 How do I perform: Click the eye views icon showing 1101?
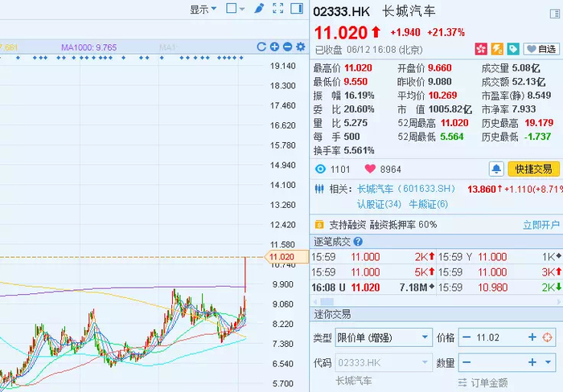coord(320,169)
